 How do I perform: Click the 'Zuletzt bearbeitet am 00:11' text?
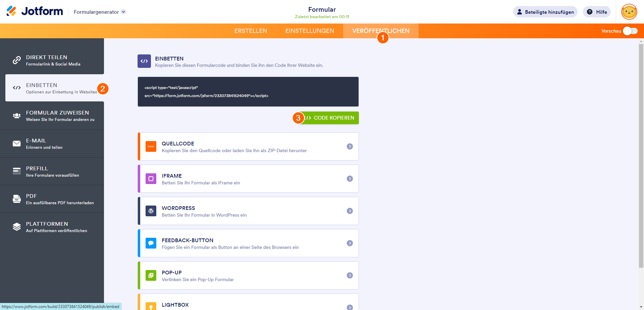tap(322, 17)
